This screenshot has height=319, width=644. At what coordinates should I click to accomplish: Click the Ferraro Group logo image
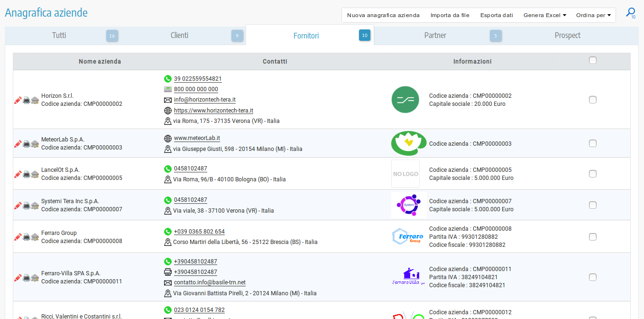click(x=408, y=236)
